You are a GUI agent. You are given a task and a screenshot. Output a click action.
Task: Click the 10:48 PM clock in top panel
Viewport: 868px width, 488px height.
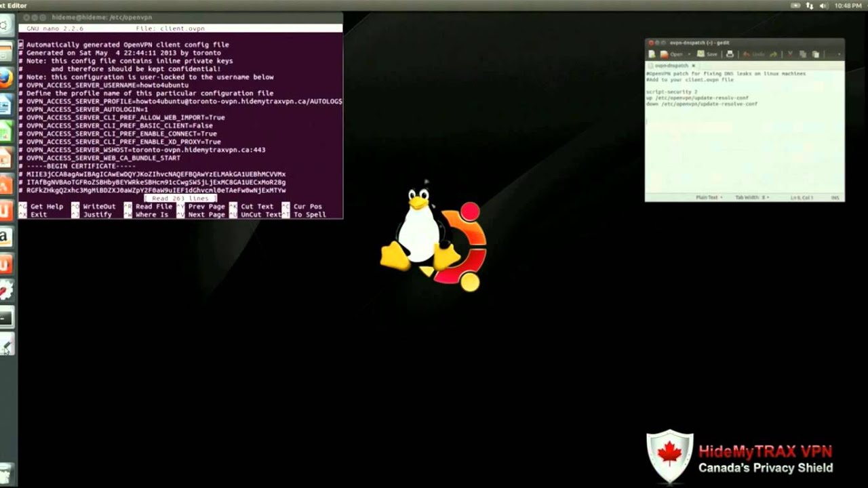(x=848, y=5)
